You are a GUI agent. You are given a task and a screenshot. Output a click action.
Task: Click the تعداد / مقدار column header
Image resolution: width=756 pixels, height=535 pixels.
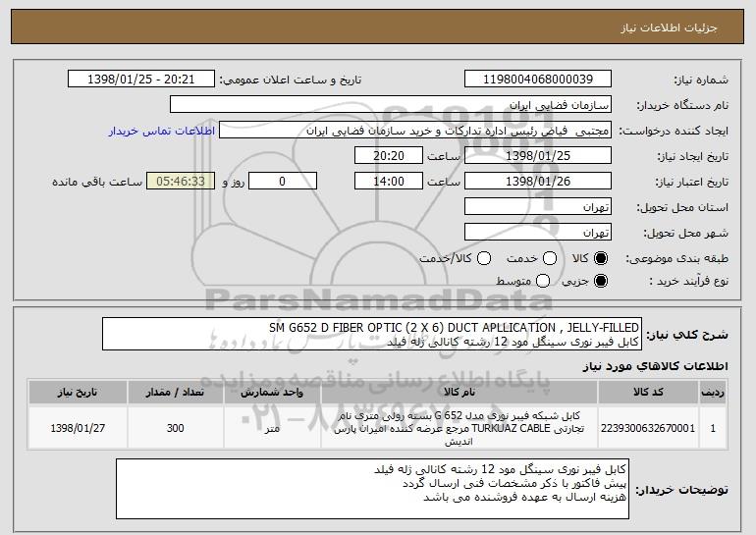pos(176,393)
